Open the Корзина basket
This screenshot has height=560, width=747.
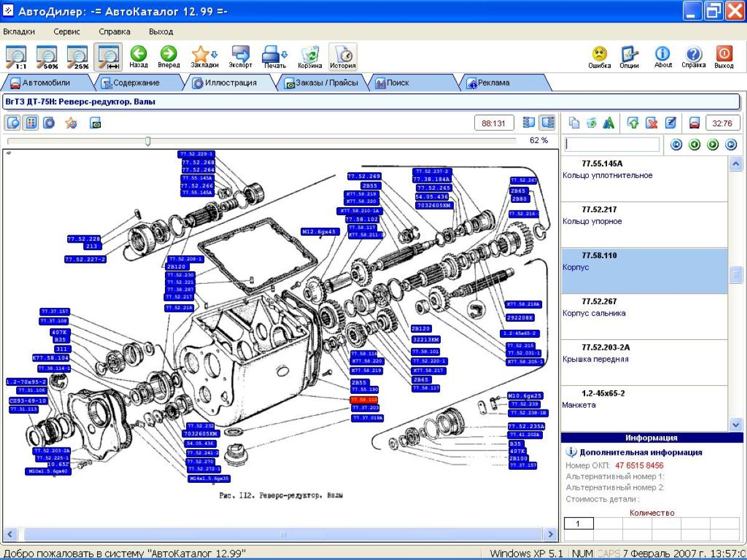310,57
